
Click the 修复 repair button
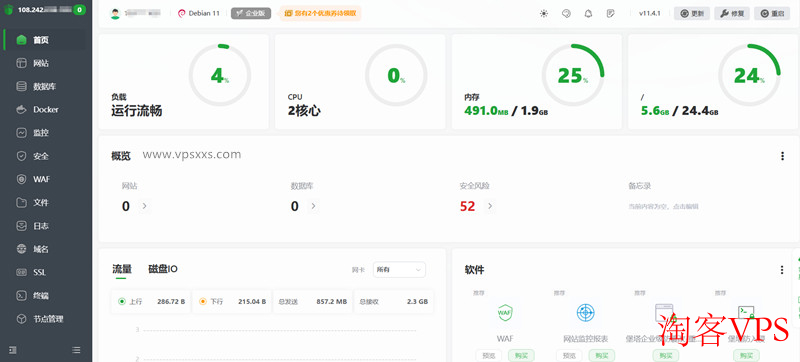732,14
